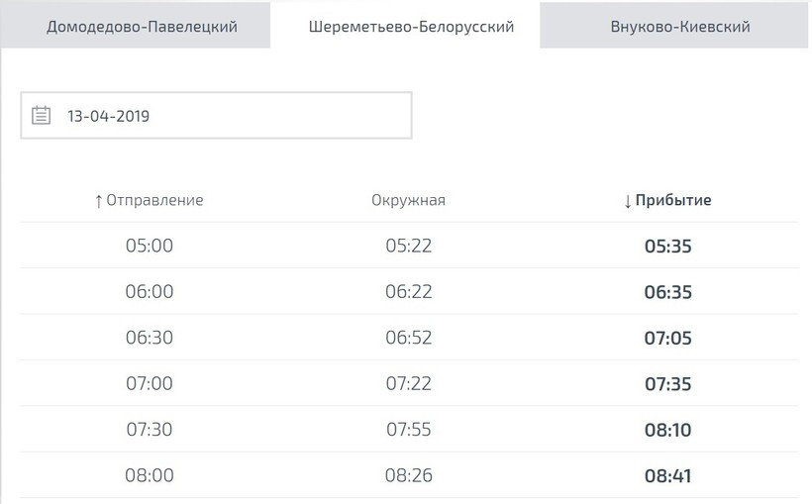Click the 07:55 Окружная stop time

tap(409, 430)
